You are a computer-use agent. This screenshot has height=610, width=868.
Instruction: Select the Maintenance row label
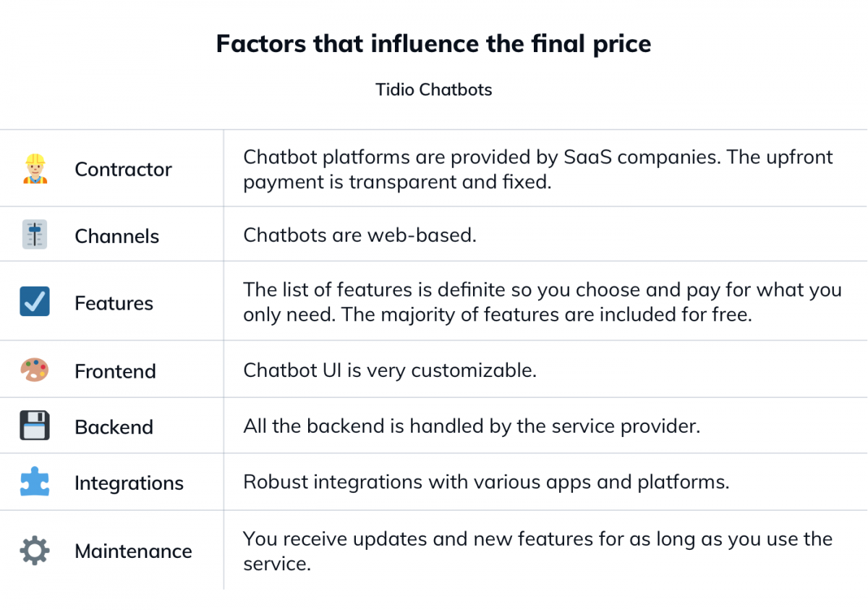pyautogui.click(x=133, y=551)
